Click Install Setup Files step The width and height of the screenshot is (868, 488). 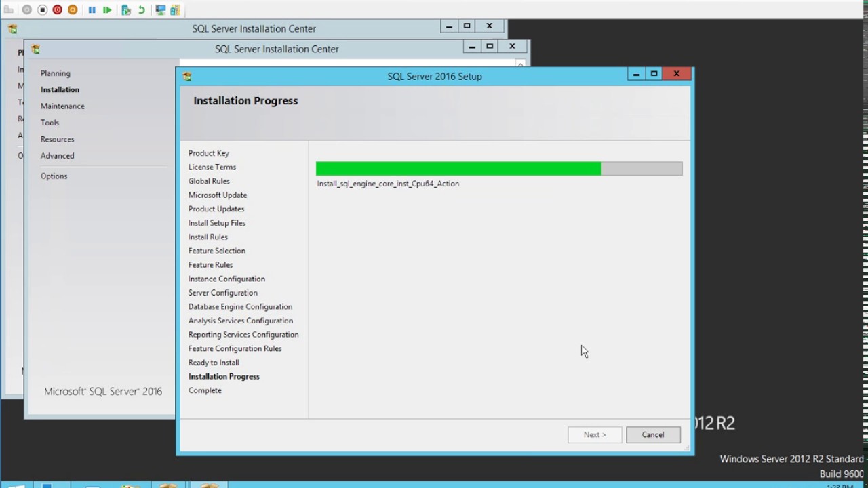(217, 223)
